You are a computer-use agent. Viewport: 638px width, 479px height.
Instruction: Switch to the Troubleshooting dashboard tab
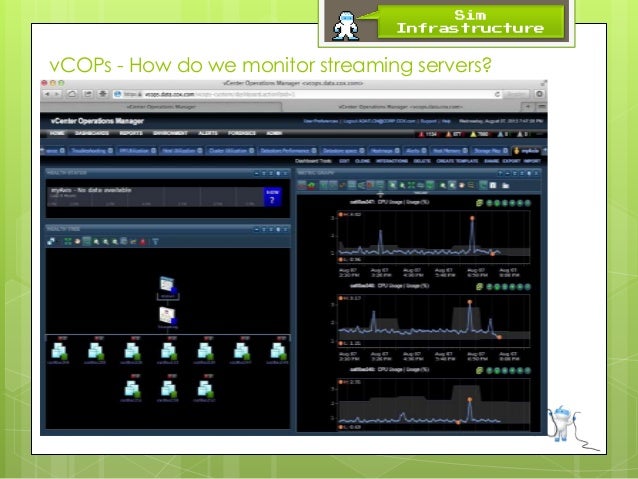coord(92,151)
